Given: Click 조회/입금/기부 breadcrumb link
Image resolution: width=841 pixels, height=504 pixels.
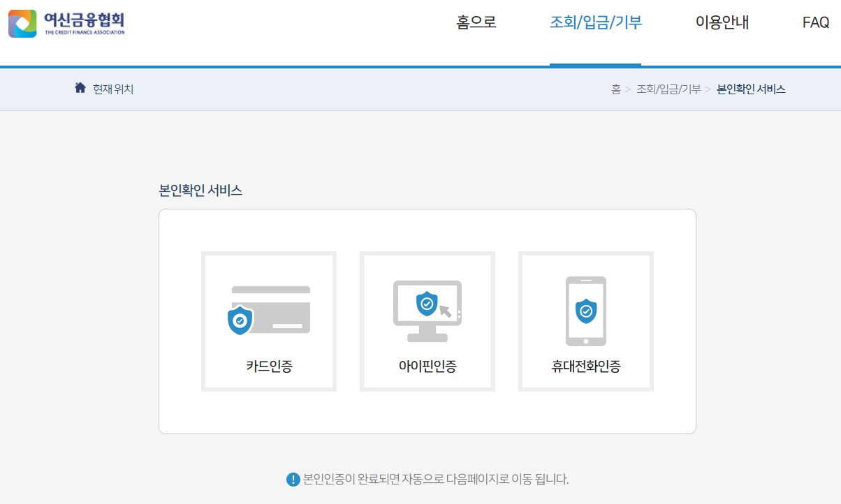Looking at the screenshot, I should pyautogui.click(x=668, y=89).
